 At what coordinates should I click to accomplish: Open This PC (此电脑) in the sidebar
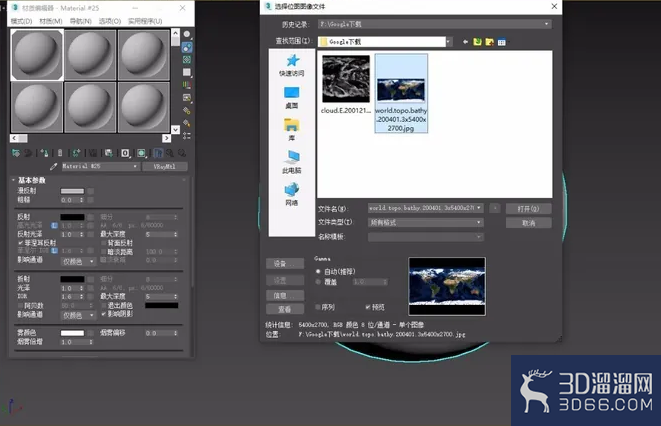tap(292, 162)
